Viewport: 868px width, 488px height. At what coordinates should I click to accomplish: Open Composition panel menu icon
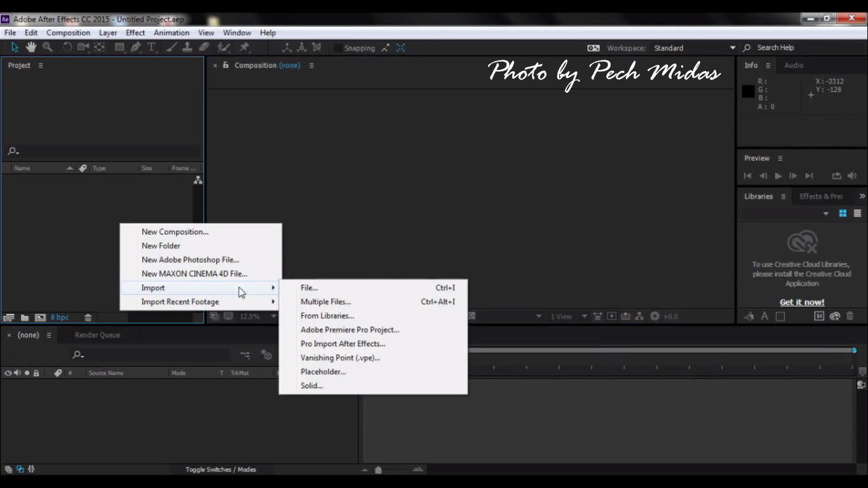[x=311, y=65]
